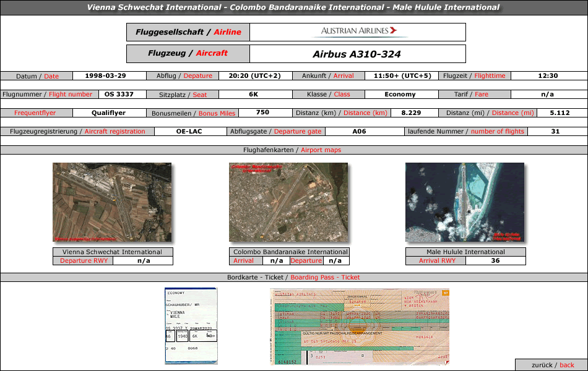Click the Arrival RWY label under Male

pyautogui.click(x=437, y=260)
